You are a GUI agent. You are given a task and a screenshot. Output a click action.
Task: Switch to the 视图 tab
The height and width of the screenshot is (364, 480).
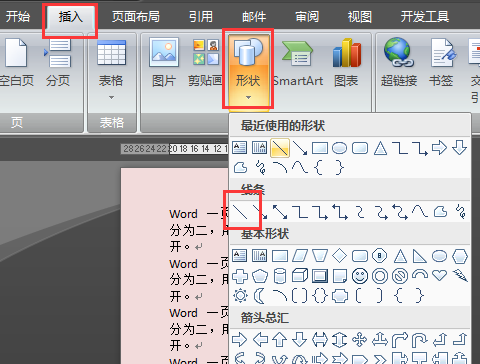click(x=360, y=17)
